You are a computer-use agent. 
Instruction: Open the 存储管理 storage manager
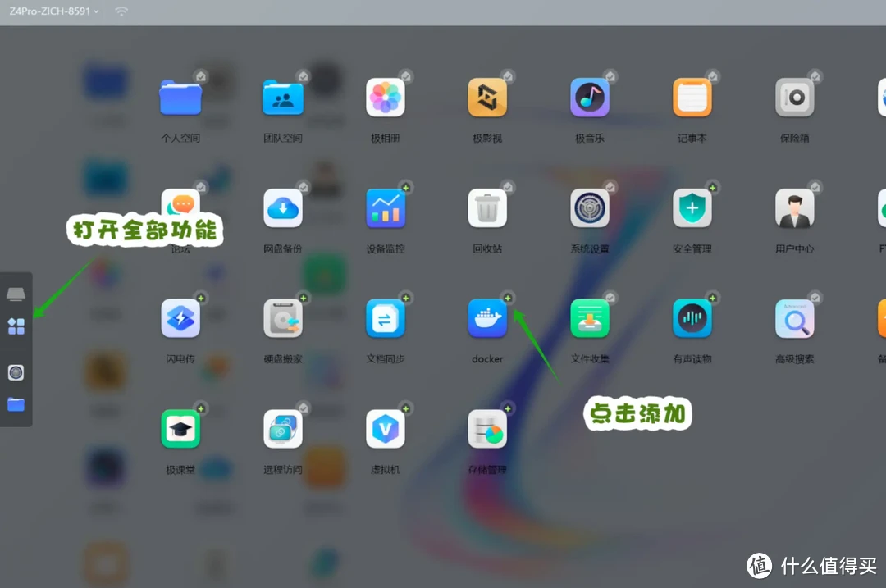[x=487, y=429]
